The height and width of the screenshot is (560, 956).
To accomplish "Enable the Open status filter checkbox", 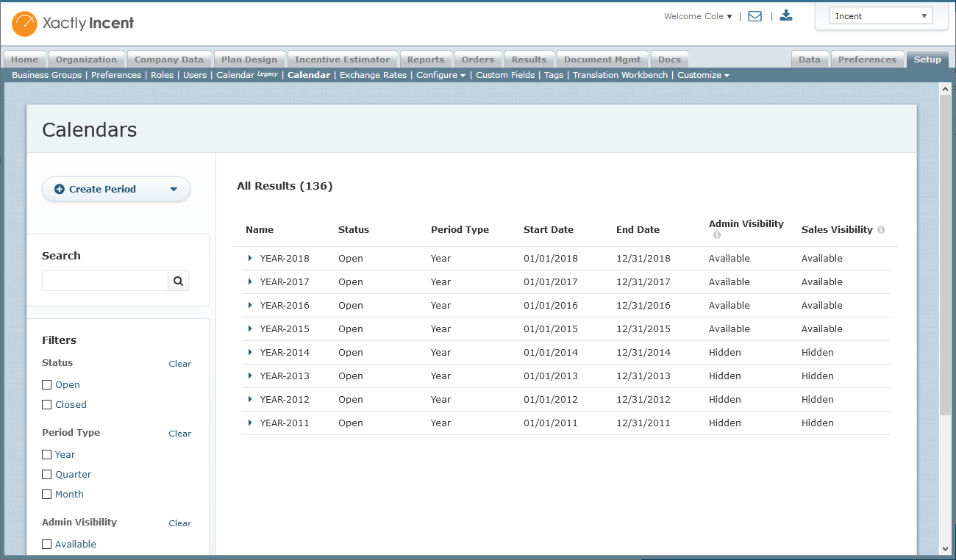I will click(47, 385).
